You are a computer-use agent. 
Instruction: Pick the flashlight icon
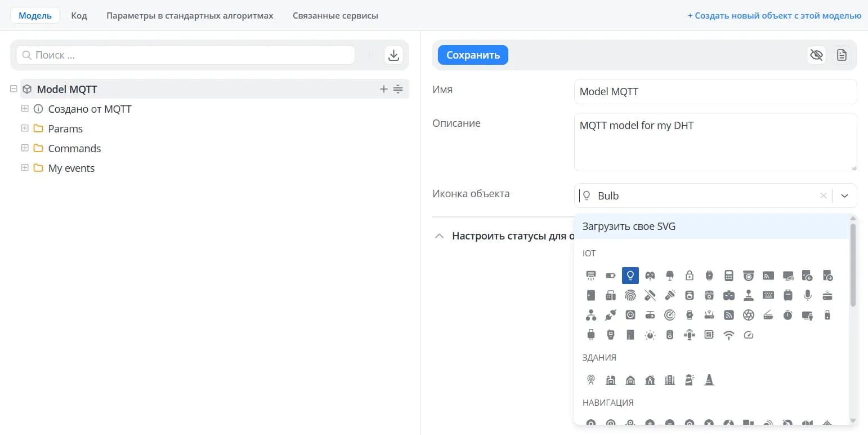(670, 295)
